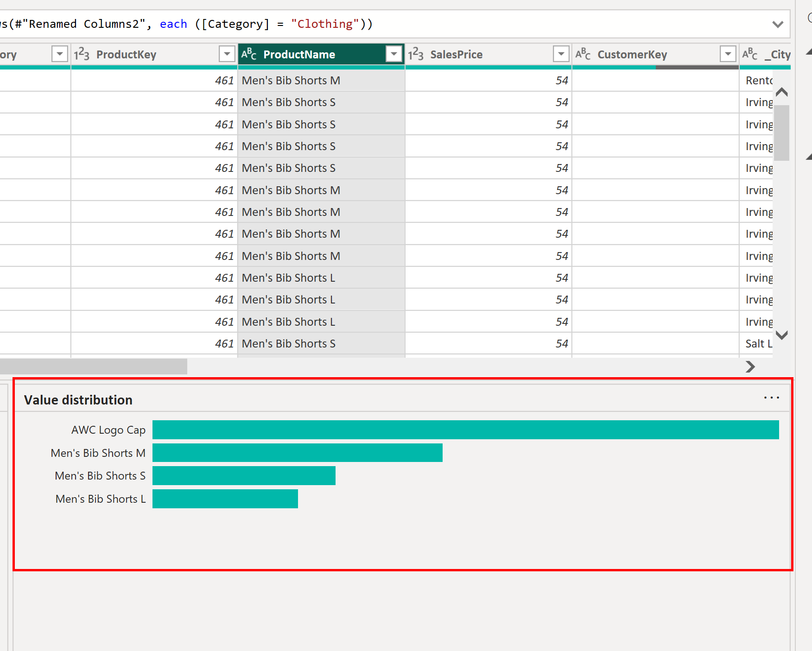Image resolution: width=812 pixels, height=651 pixels.
Task: Open the SalesPrice column filter dropdown
Action: (x=561, y=54)
